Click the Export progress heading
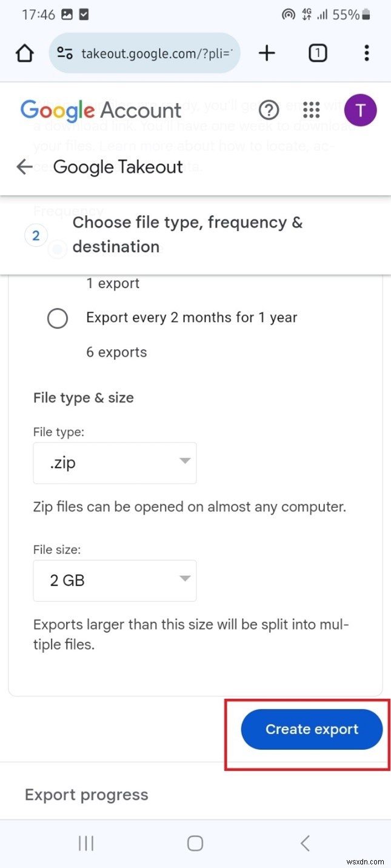The image size is (391, 868). pyautogui.click(x=86, y=795)
